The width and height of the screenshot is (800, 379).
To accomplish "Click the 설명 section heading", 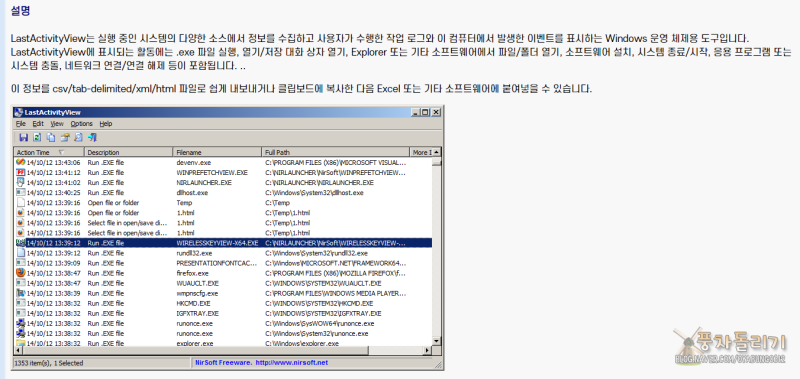I will coord(20,10).
